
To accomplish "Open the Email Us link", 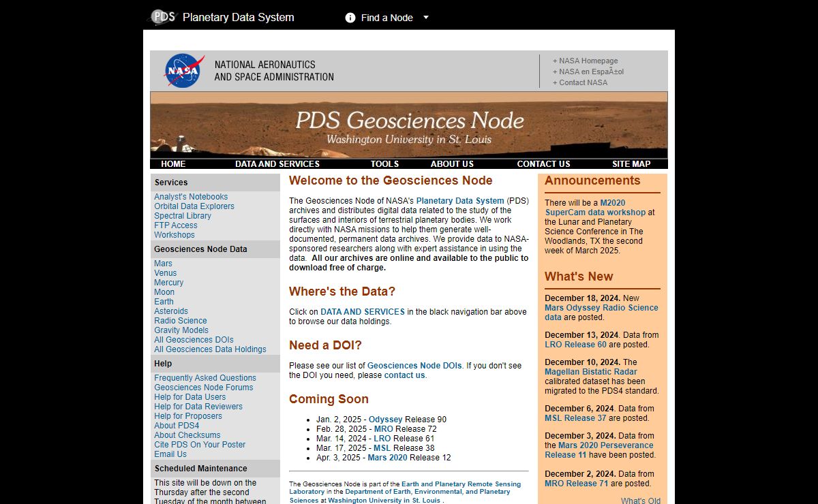I will (x=170, y=454).
